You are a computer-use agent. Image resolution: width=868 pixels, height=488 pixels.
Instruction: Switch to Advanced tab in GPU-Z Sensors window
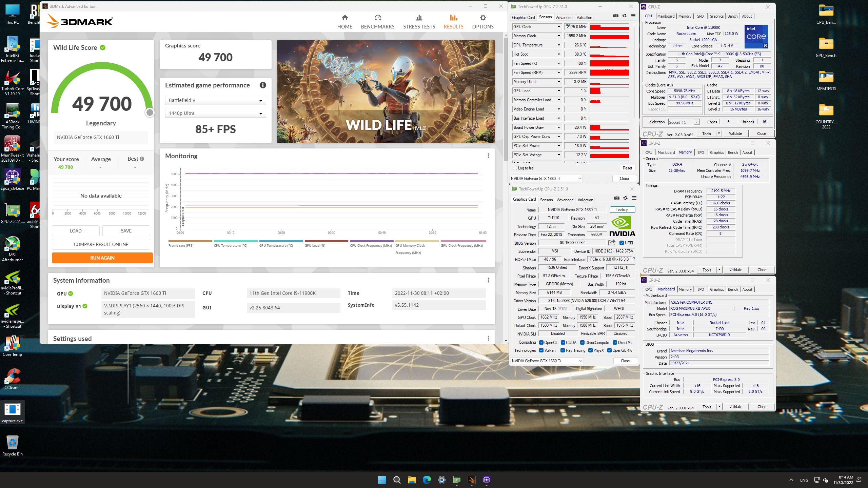(x=564, y=18)
